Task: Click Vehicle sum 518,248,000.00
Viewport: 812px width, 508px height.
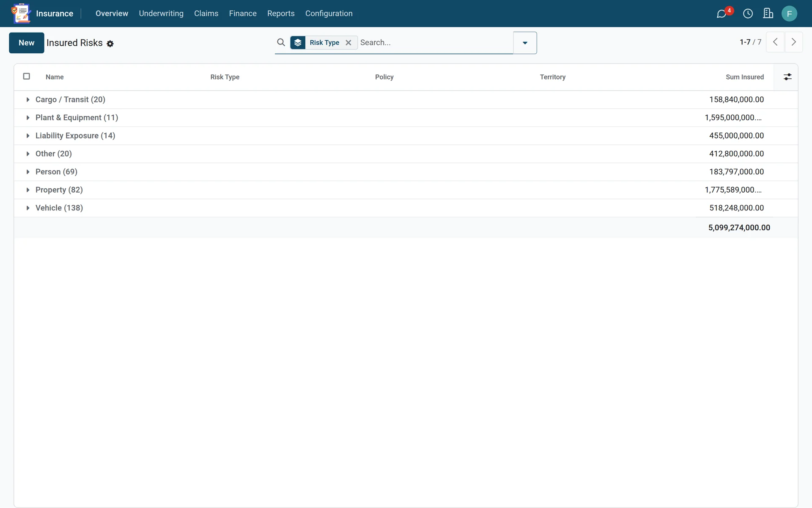Action: click(737, 208)
